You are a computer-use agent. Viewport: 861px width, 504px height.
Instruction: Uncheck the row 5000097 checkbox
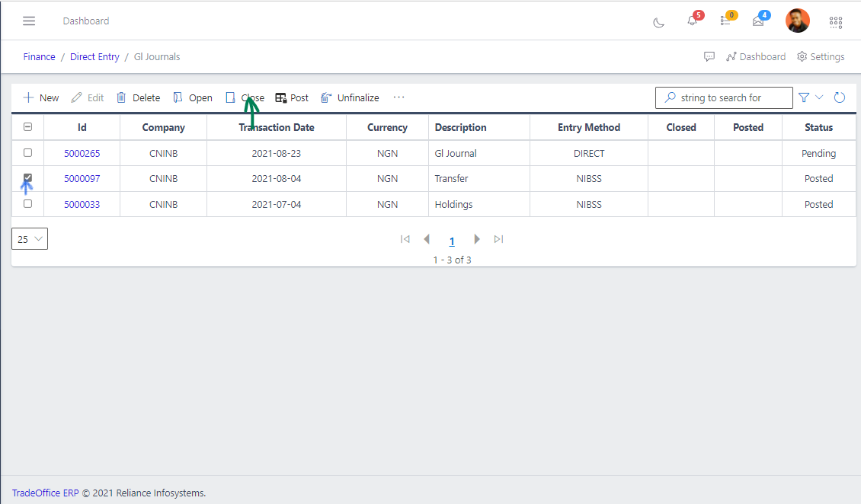click(28, 178)
